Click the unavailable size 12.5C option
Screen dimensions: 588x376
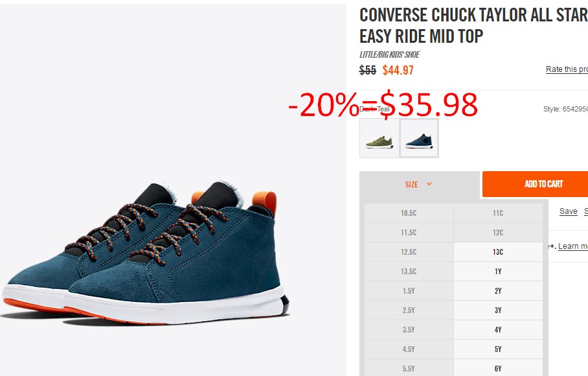point(409,252)
